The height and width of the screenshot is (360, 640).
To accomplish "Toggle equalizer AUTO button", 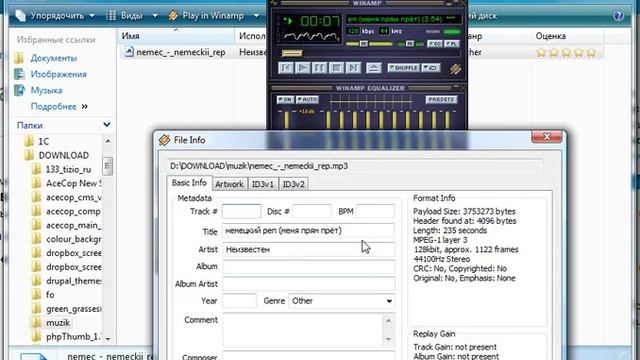I will click(x=307, y=99).
